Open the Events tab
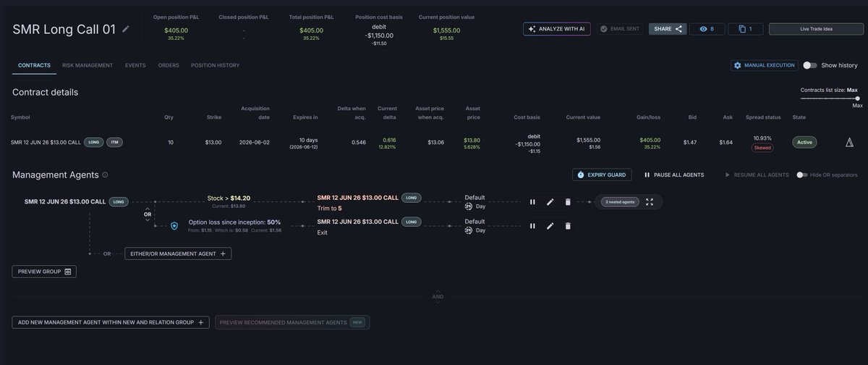Viewport: 868px width, 365px height. coord(135,65)
